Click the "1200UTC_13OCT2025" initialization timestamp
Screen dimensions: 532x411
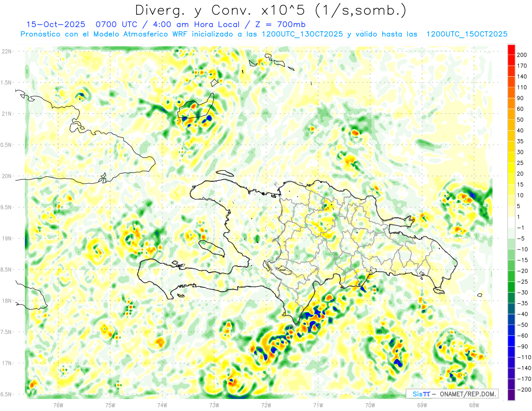[x=302, y=34]
